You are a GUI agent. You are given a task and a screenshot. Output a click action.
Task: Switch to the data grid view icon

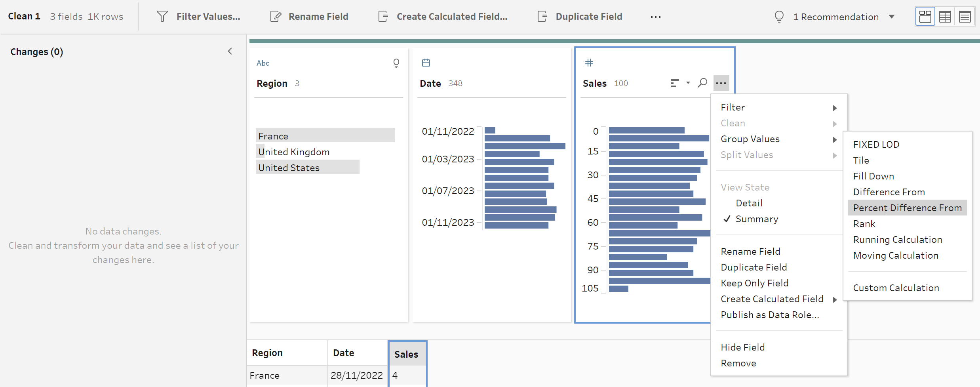[x=945, y=17]
